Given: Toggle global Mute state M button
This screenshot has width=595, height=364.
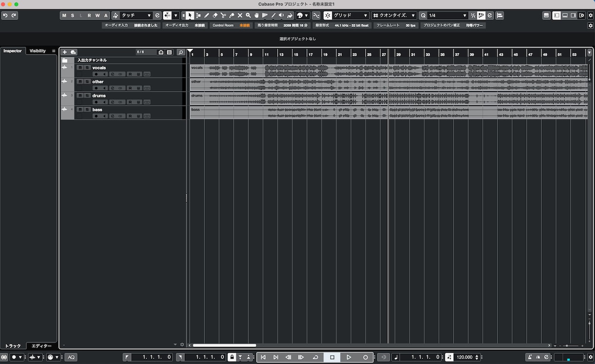Looking at the screenshot, I should (64, 16).
